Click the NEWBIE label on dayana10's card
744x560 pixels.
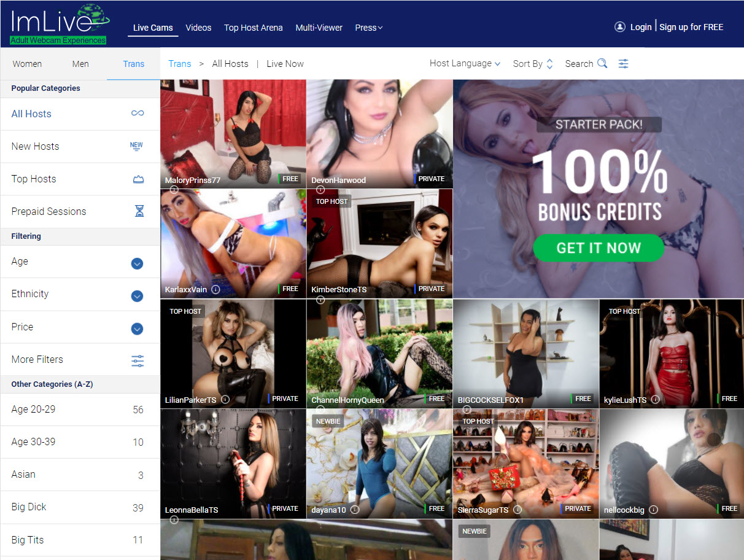329,421
